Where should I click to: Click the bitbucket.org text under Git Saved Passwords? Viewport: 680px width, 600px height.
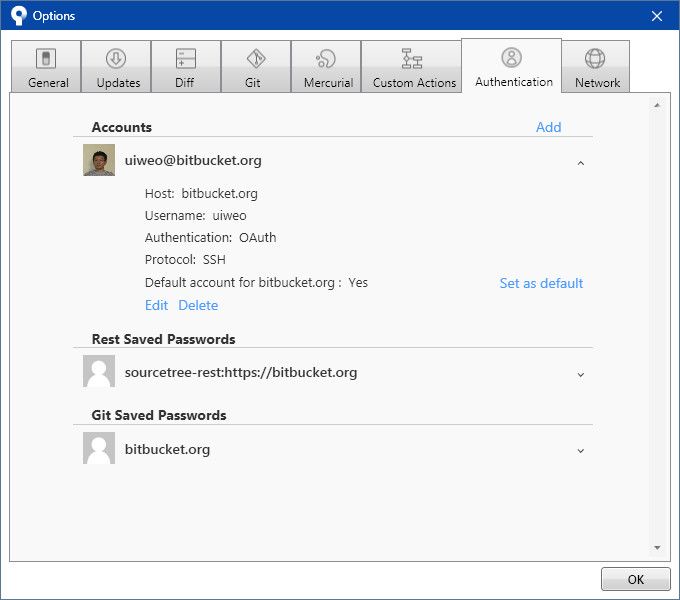pyautogui.click(x=167, y=449)
